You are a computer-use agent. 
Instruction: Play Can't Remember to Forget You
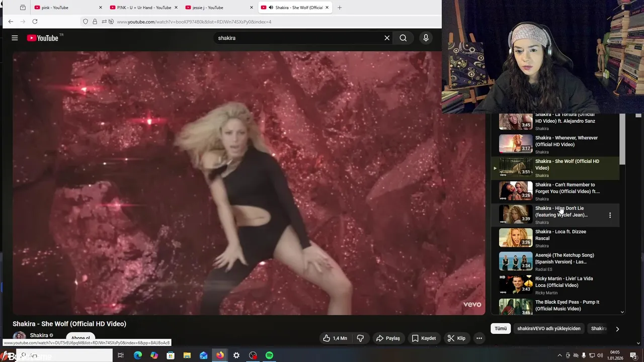point(554,192)
